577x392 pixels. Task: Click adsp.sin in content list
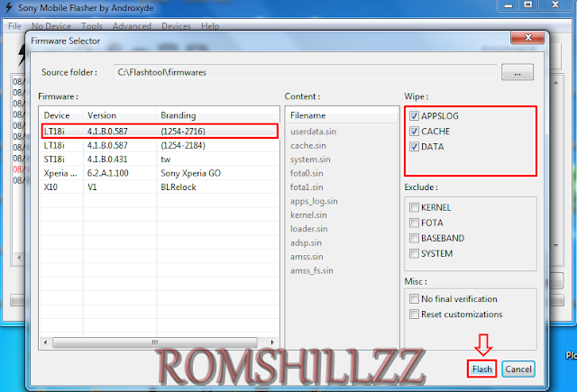click(306, 242)
